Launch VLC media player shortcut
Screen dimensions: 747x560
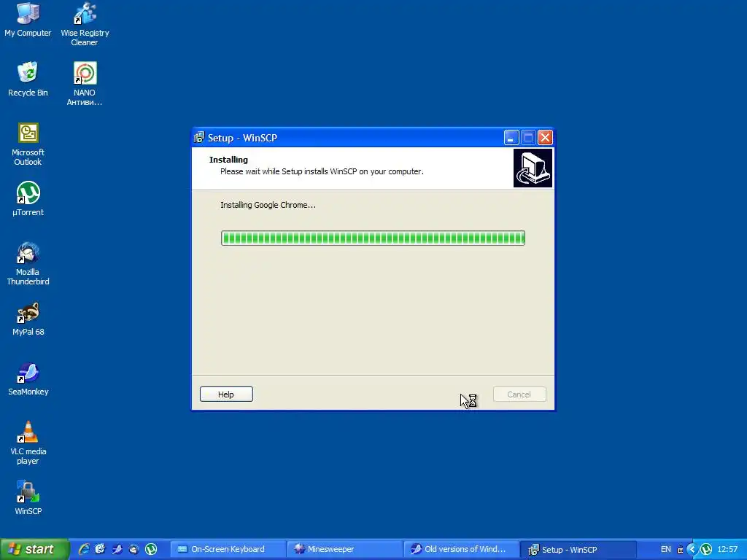28,443
